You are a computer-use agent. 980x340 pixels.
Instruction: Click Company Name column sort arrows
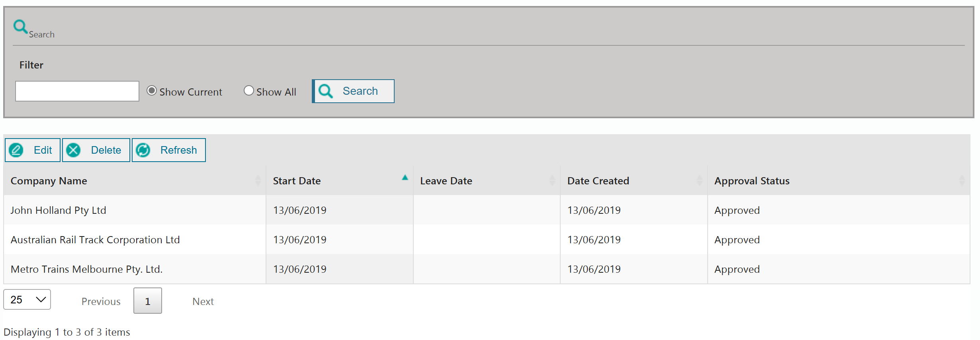click(258, 181)
